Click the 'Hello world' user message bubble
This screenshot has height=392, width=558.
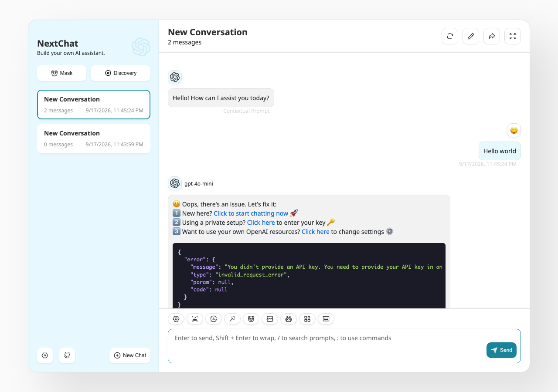click(x=500, y=151)
